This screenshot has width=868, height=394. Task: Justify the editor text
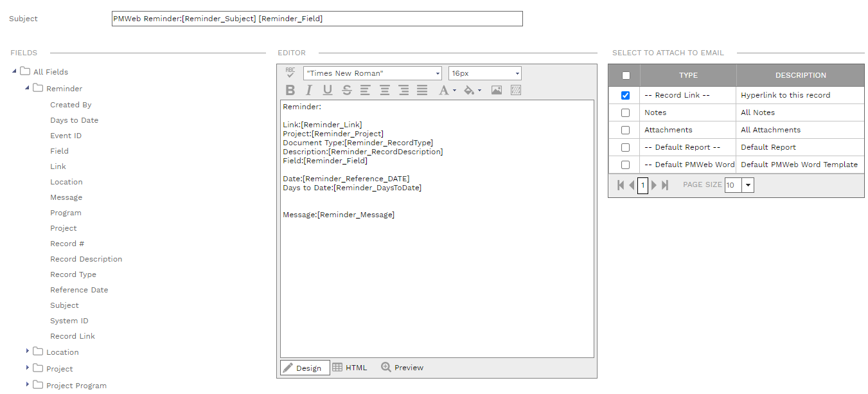pos(422,91)
